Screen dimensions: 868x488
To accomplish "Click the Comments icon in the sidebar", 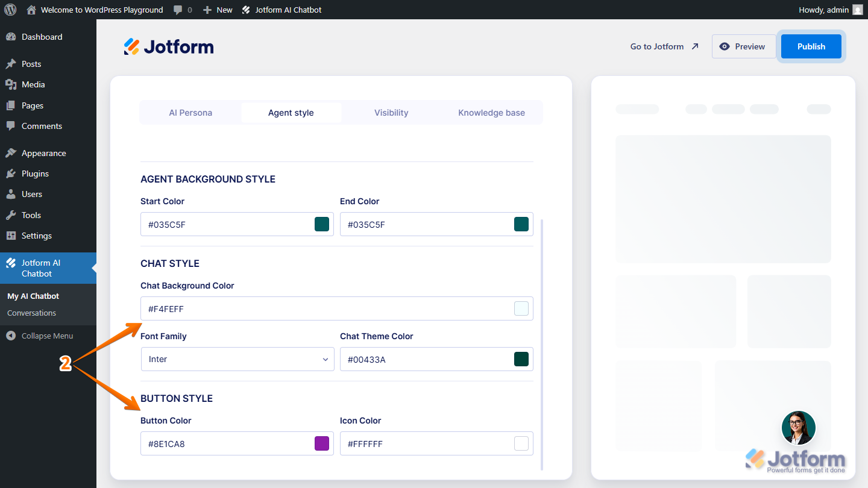I will (x=11, y=126).
